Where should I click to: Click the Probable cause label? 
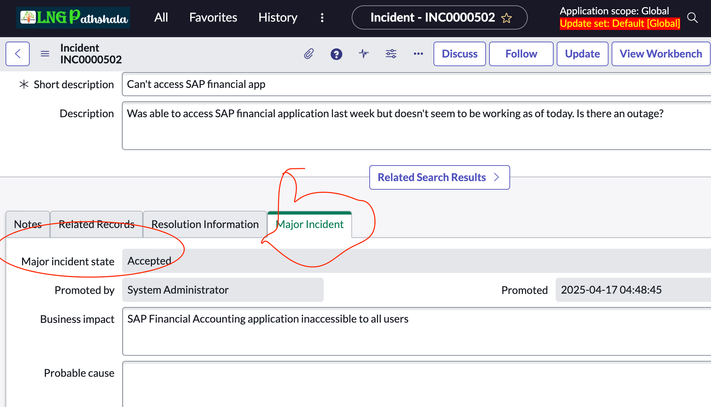[x=79, y=373]
